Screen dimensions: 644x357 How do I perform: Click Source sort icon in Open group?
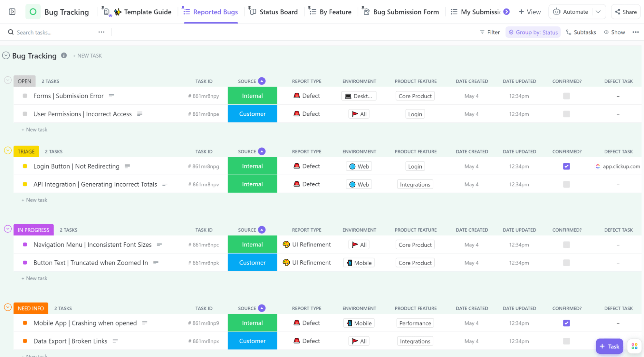(262, 81)
